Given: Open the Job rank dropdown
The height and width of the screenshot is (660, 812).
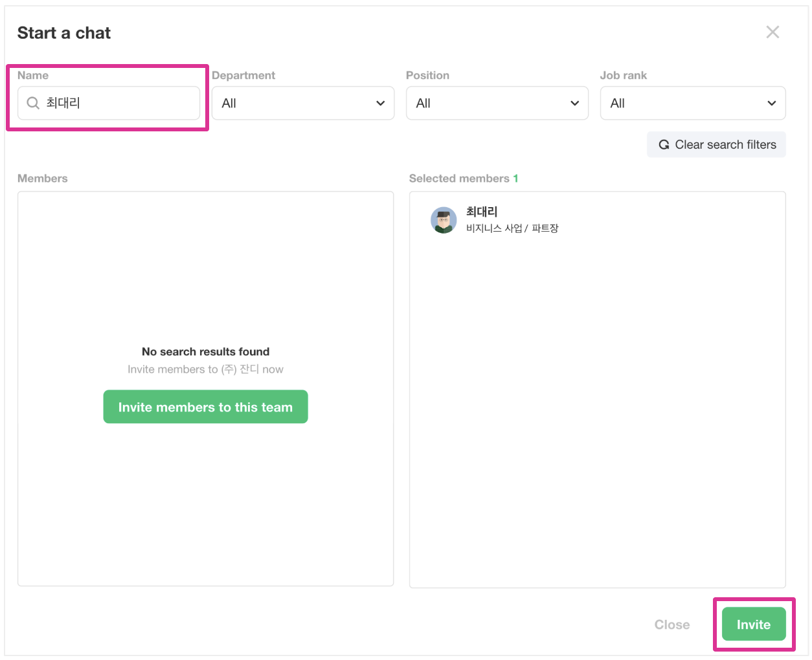Looking at the screenshot, I should tap(692, 104).
